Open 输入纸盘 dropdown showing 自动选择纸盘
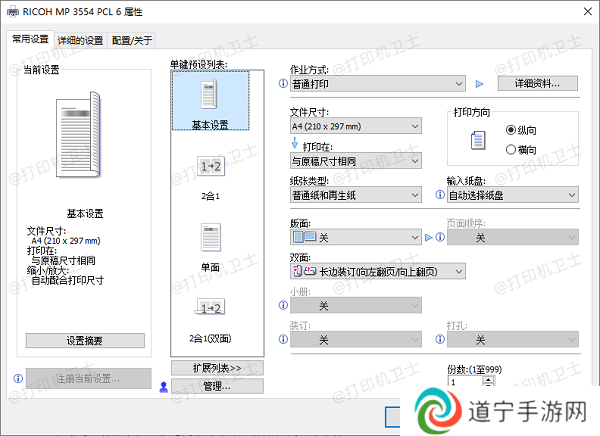Screen dimensions: 600x436 pos(513,195)
